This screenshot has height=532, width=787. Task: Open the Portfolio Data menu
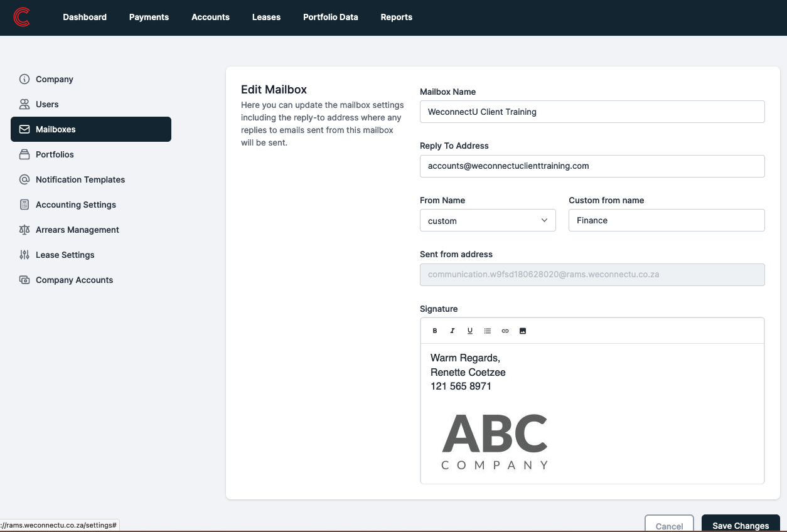pos(330,17)
